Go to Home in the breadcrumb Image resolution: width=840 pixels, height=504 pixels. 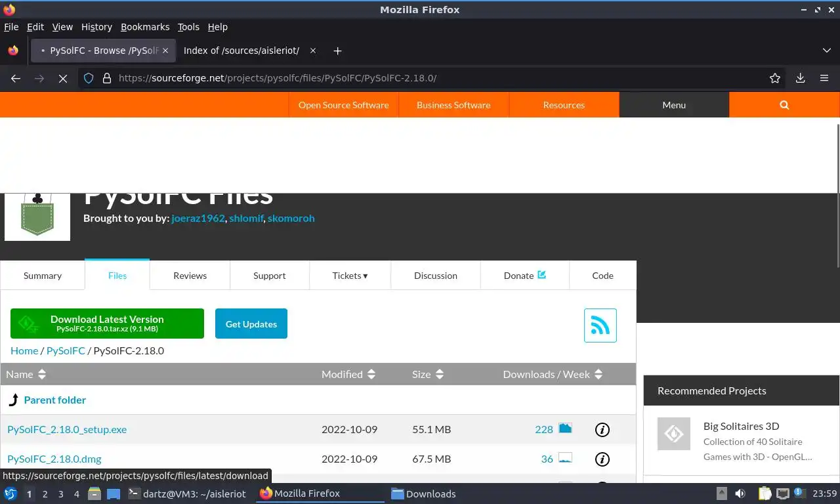coord(24,350)
